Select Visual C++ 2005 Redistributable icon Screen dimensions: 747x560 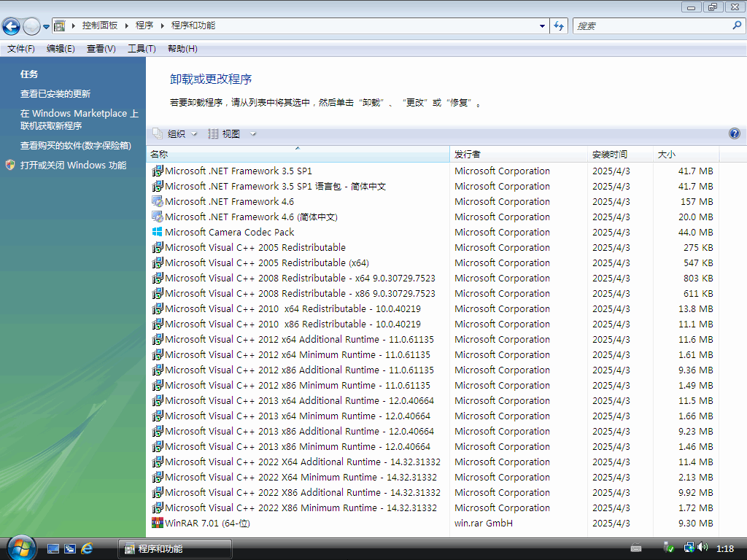point(158,247)
